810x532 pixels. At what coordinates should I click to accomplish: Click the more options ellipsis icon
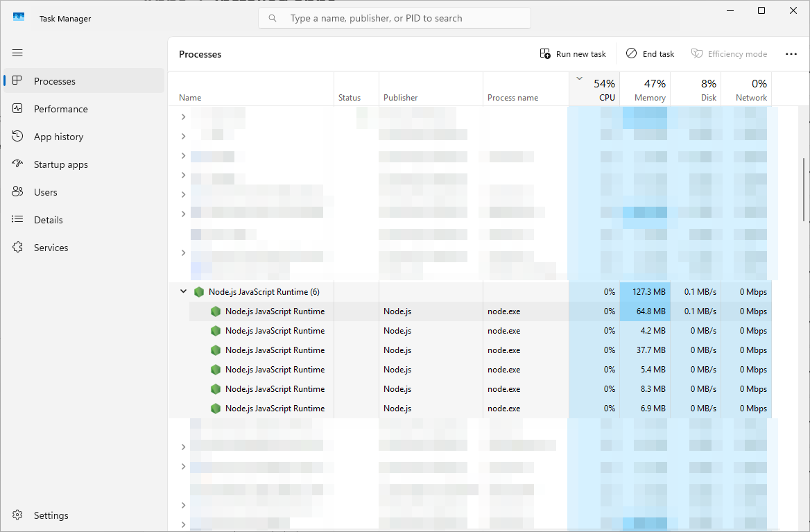click(x=791, y=54)
